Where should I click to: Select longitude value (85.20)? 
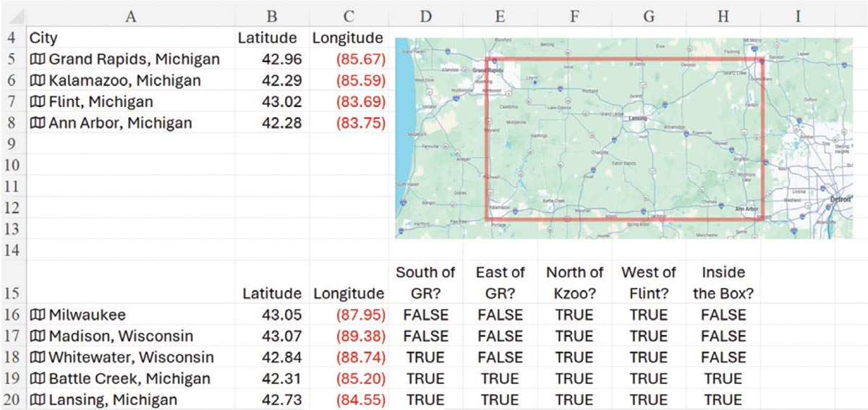pos(348,379)
